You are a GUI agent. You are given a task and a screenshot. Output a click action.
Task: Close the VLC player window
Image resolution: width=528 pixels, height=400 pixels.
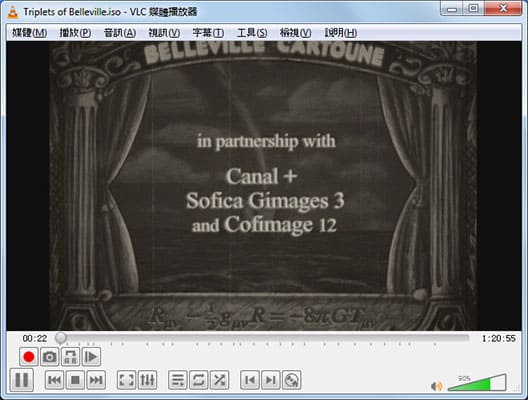tap(503, 8)
